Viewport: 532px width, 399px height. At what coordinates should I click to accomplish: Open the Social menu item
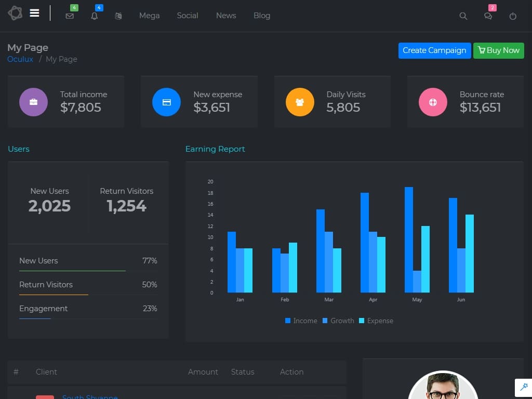click(187, 16)
